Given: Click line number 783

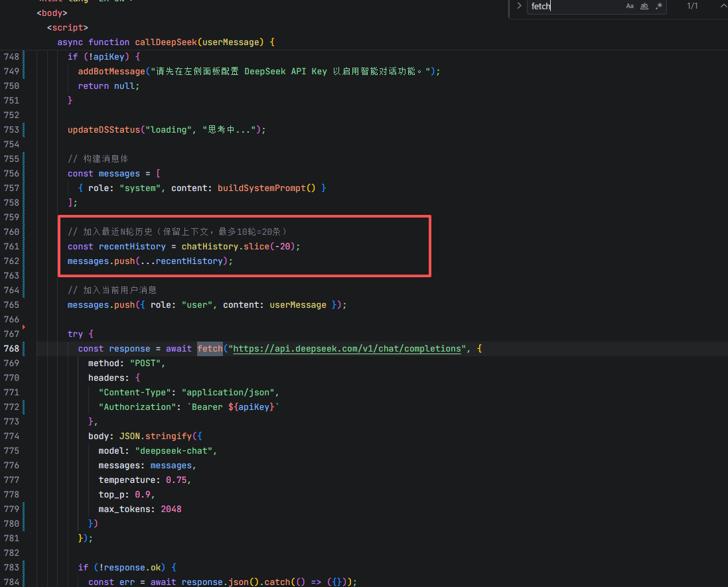Looking at the screenshot, I should pyautogui.click(x=11, y=568).
